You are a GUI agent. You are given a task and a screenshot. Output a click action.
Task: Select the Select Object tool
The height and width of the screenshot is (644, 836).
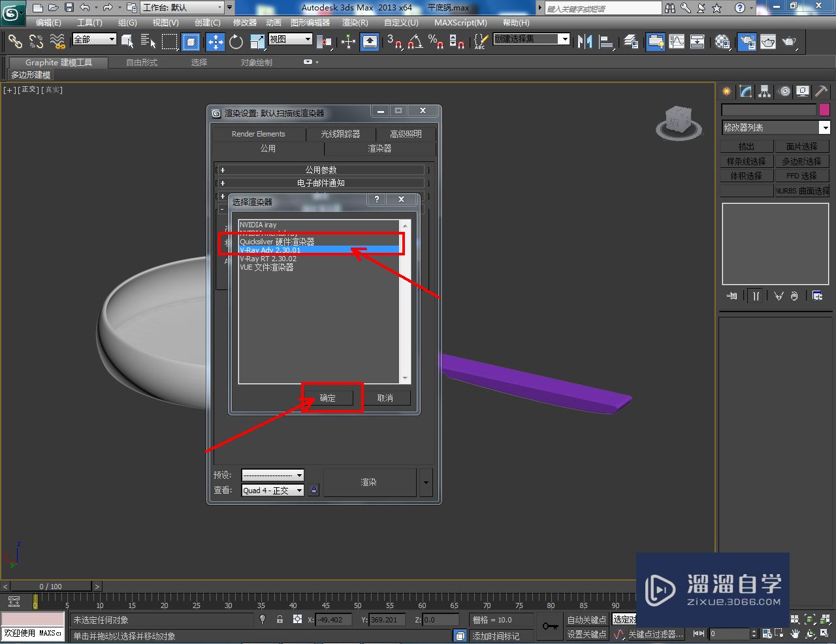127,42
